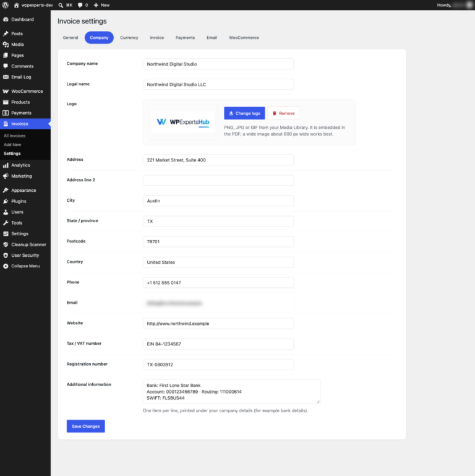Click the Website URL field

[x=218, y=324]
